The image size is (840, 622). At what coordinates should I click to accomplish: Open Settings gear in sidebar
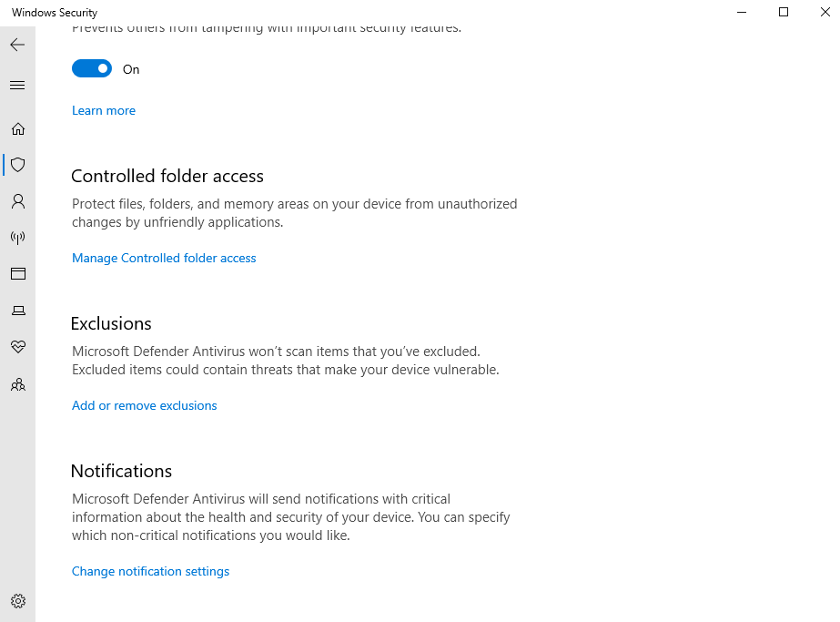point(17,601)
